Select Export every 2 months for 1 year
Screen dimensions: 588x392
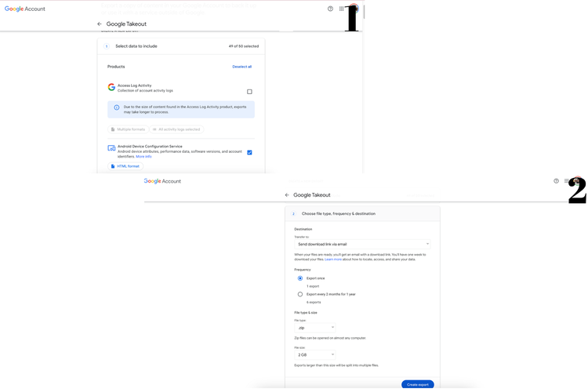(x=300, y=294)
